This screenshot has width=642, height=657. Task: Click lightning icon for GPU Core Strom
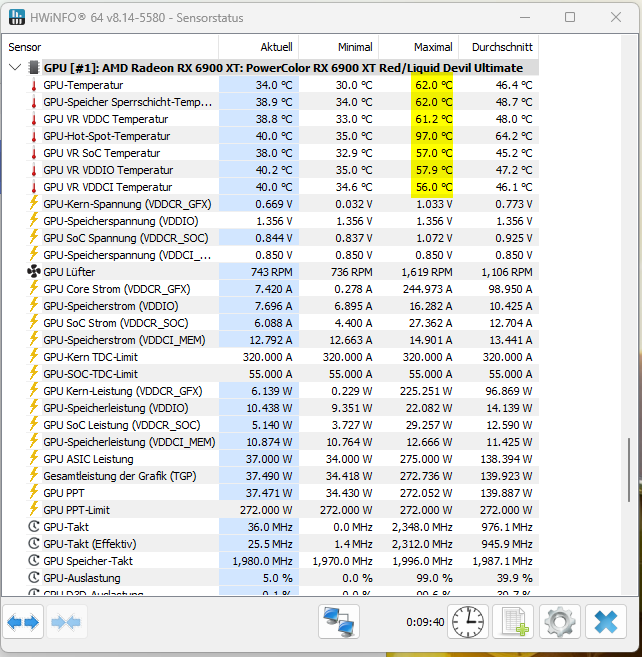tap(34, 288)
